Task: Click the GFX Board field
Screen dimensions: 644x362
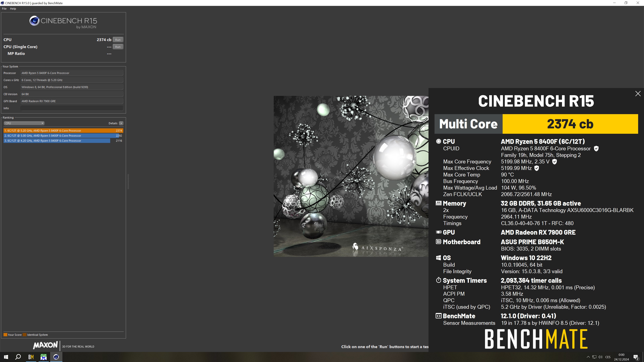Action: pos(72,101)
